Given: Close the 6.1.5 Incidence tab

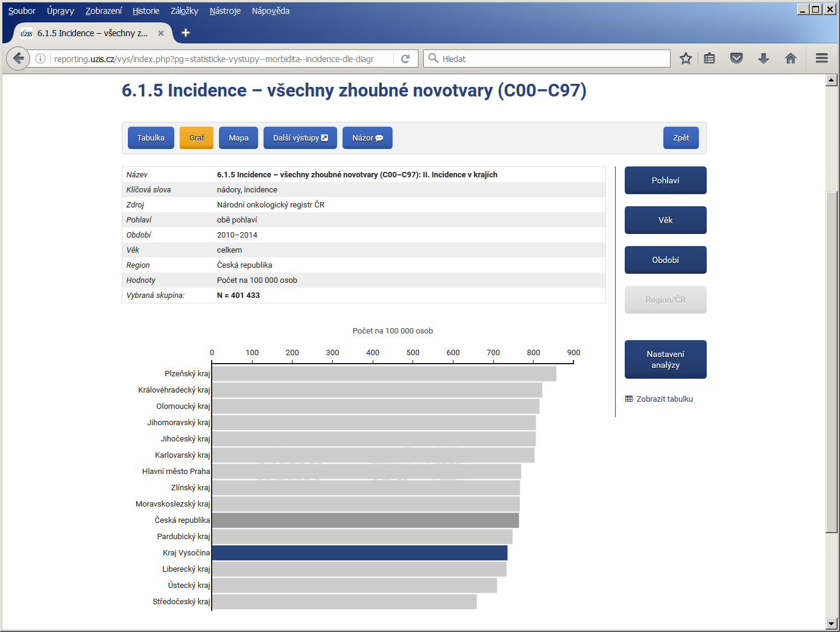Looking at the screenshot, I should (x=161, y=33).
